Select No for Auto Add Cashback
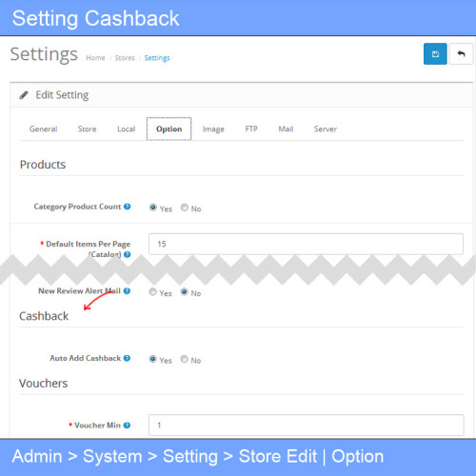The width and height of the screenshot is (476, 476). coord(184,359)
